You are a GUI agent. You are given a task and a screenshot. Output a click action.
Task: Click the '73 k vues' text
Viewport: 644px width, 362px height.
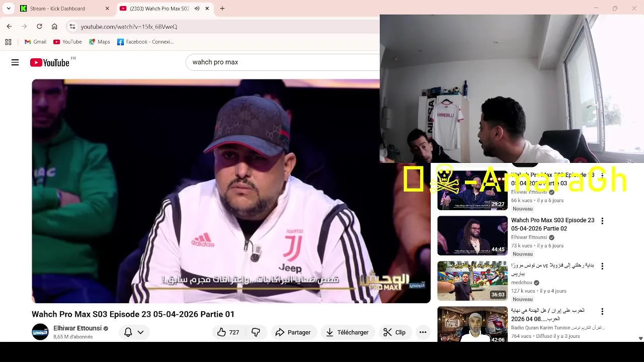pyautogui.click(x=522, y=246)
